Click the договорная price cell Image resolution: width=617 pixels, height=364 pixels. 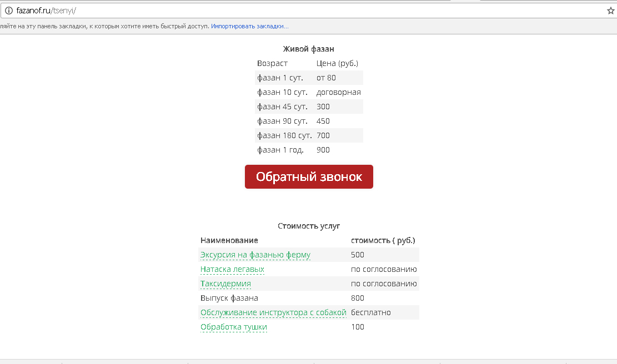pos(338,92)
